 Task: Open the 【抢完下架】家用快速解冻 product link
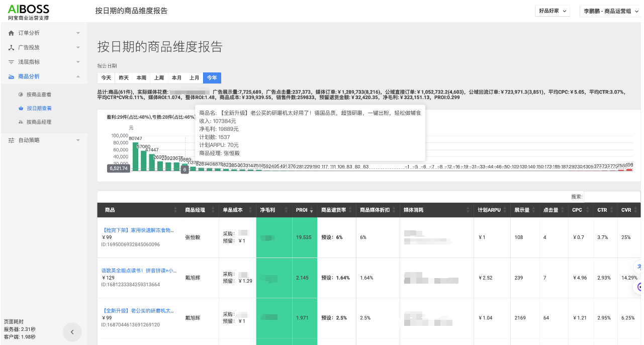pyautogui.click(x=139, y=230)
